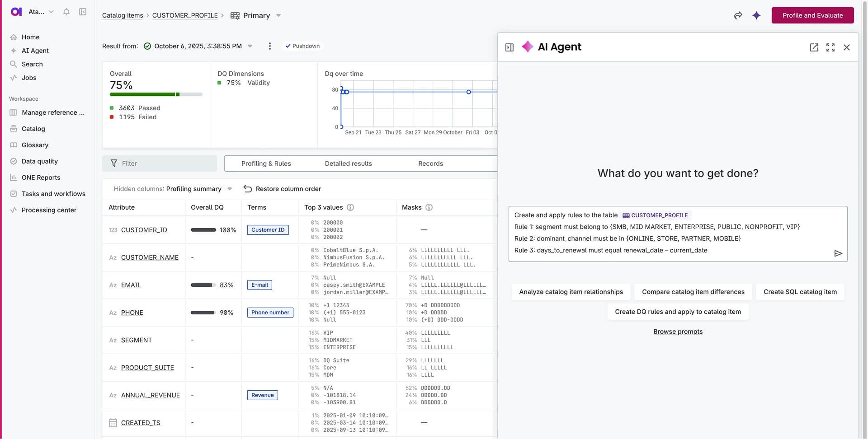This screenshot has width=868, height=439.
Task: Click the share arrow icon
Action: (738, 15)
